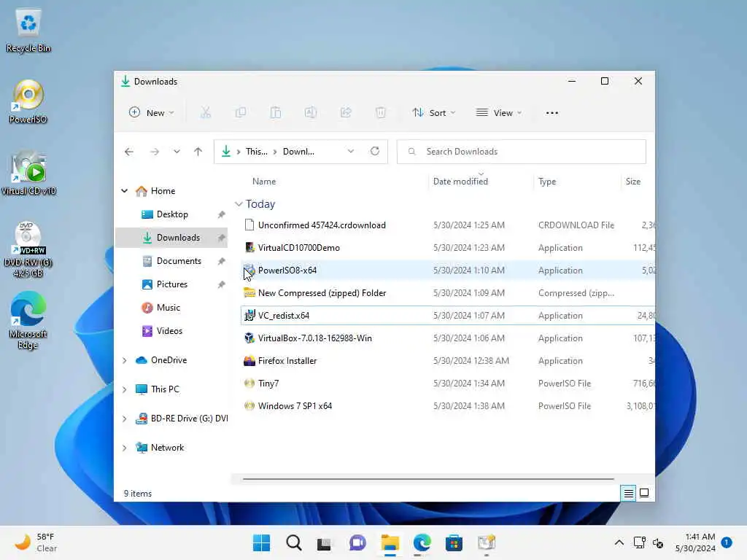Expand address bar previous locations dropdown
The image size is (747, 560).
[351, 152]
